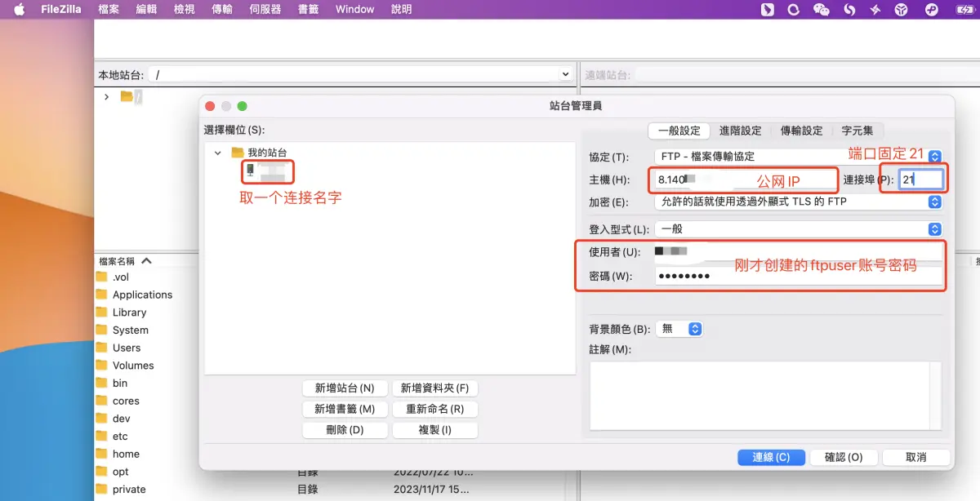The width and height of the screenshot is (980, 501).
Task: Click the 複製 (I) button
Action: pyautogui.click(x=434, y=429)
